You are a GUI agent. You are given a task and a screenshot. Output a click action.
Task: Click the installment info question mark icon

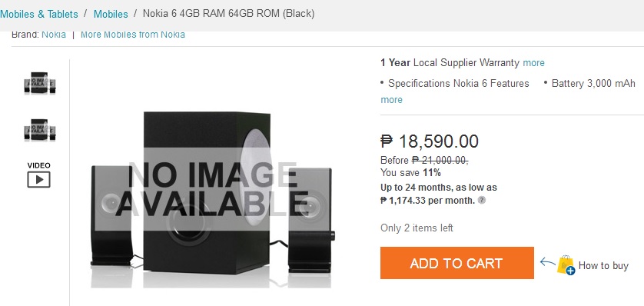tap(482, 201)
